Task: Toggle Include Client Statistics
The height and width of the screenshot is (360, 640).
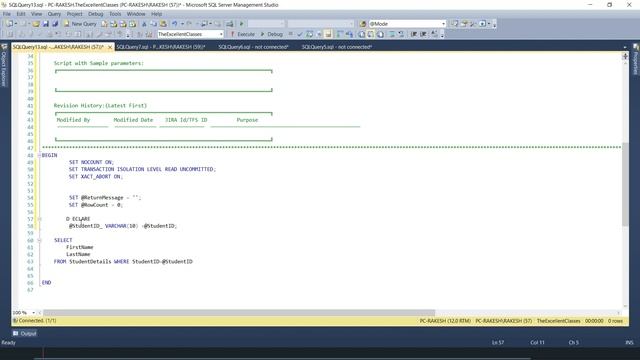Action: (x=349, y=34)
